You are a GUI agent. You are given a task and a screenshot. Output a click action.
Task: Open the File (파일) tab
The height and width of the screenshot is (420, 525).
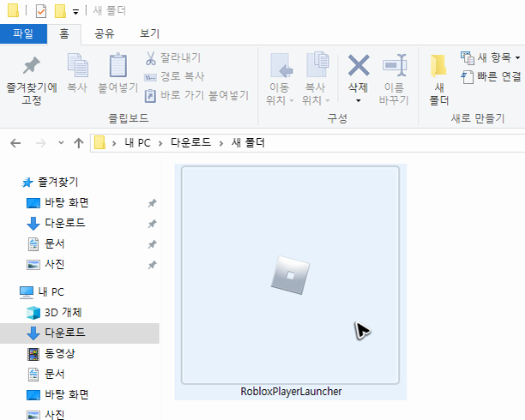tap(23, 33)
